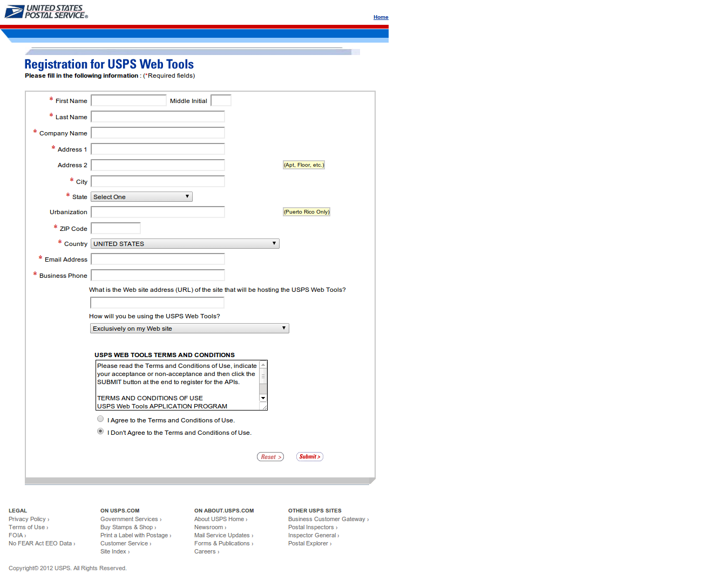
Task: Click the Middle Initial input field
Action: (221, 100)
